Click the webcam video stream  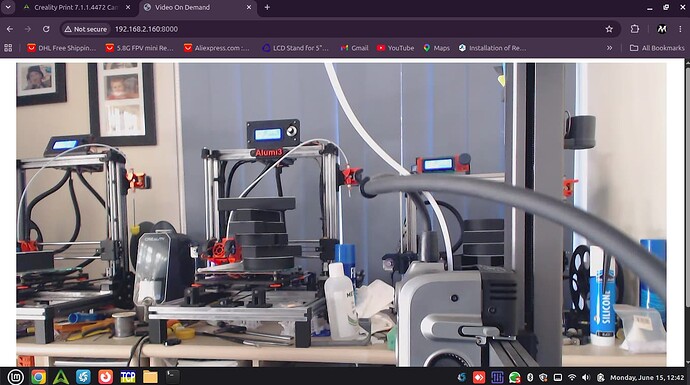coord(341,214)
